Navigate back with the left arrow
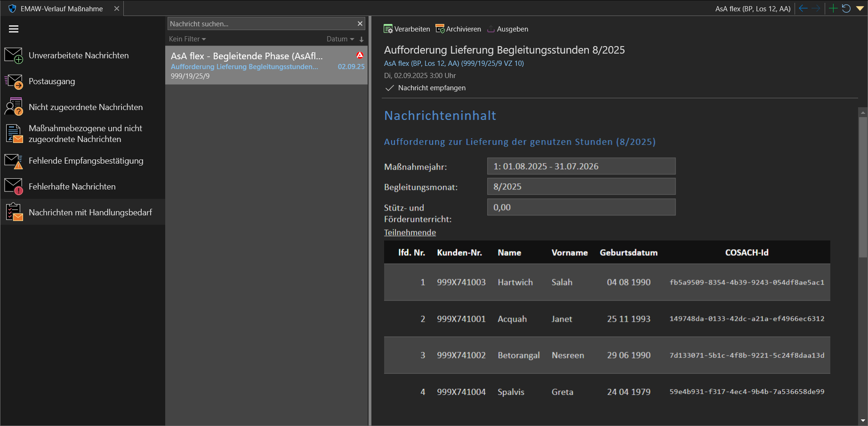868x426 pixels. click(803, 8)
